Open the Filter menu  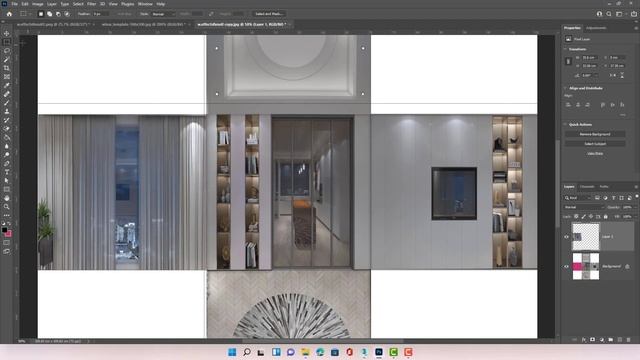coord(91,4)
